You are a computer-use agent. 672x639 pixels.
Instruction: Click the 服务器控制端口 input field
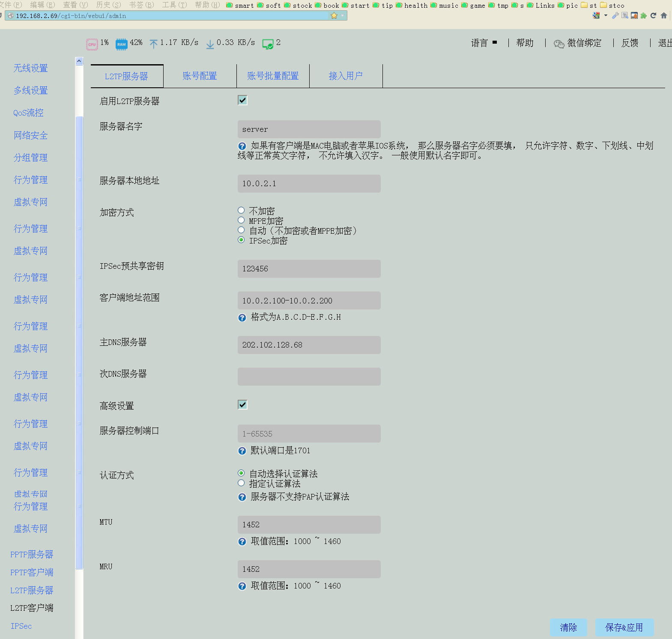pos(309,434)
